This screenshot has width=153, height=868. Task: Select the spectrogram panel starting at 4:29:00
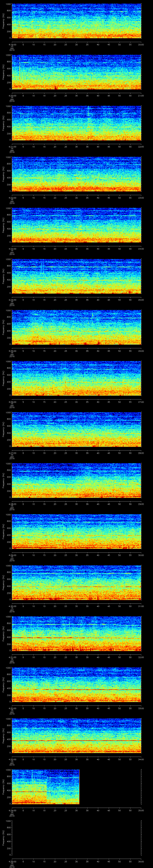coord(76,531)
